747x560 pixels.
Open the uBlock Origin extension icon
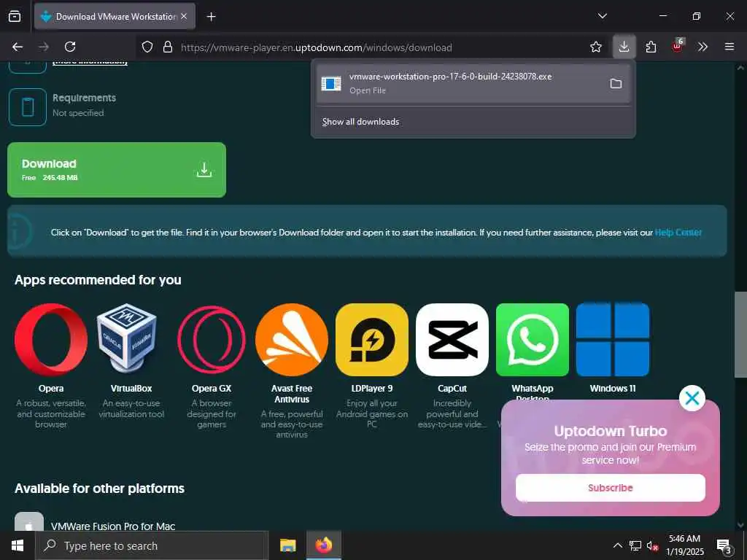click(678, 46)
